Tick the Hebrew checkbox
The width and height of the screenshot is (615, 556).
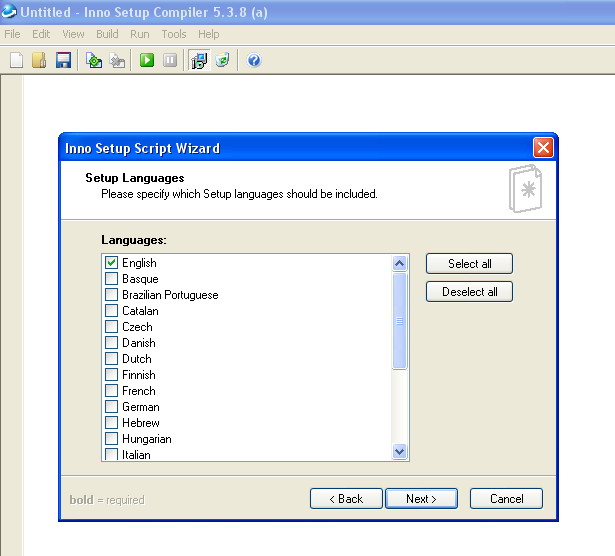point(111,422)
